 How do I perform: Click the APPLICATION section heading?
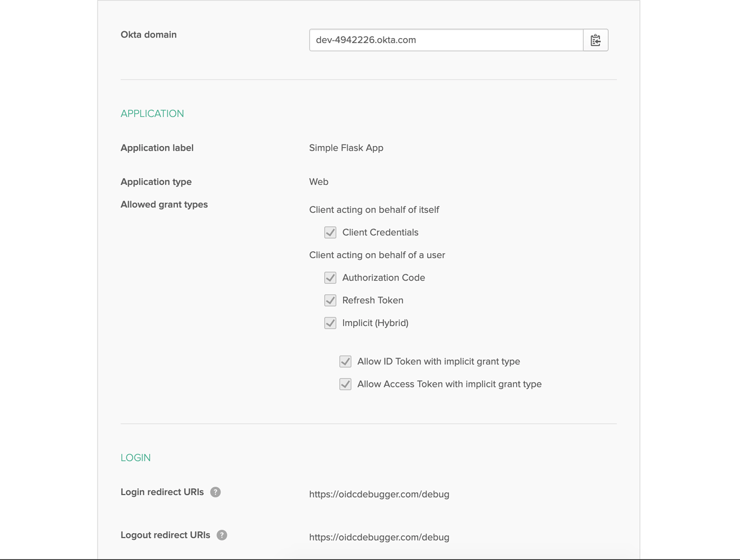click(x=152, y=114)
